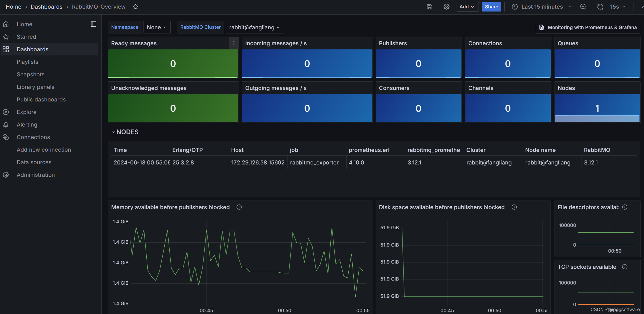Open Starred in the sidebar menu

point(26,37)
